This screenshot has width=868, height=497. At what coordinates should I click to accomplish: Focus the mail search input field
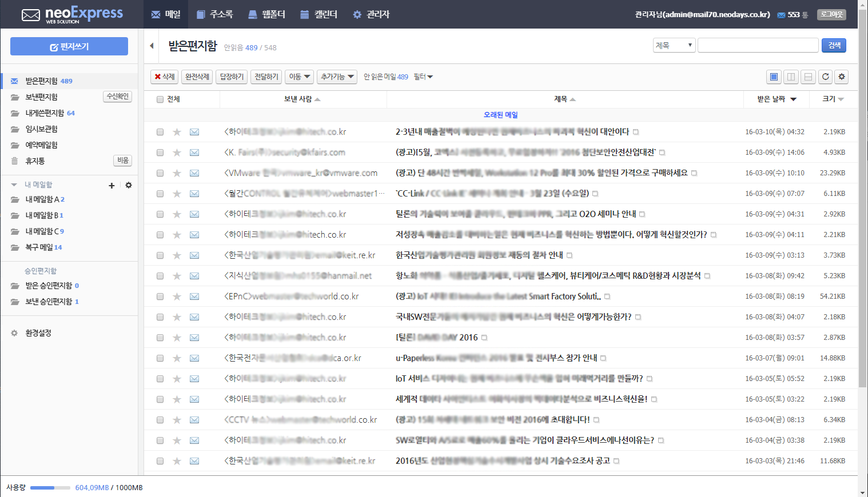[758, 45]
